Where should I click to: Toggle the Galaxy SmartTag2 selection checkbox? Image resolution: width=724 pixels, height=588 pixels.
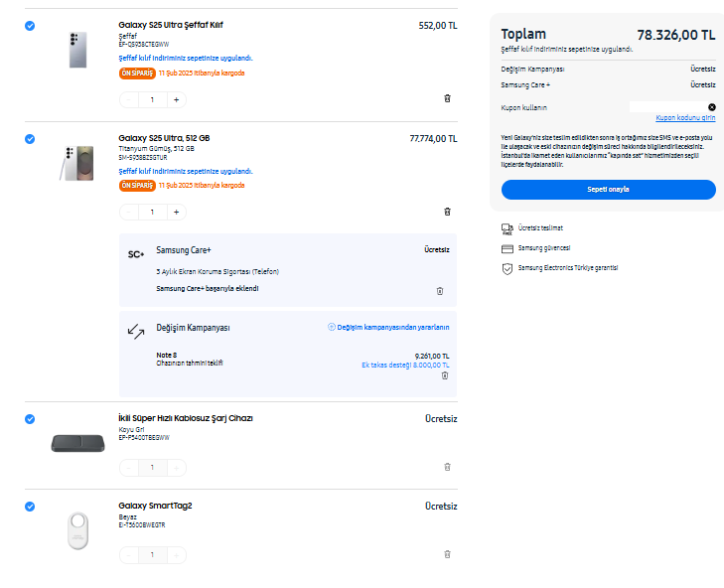[30, 507]
